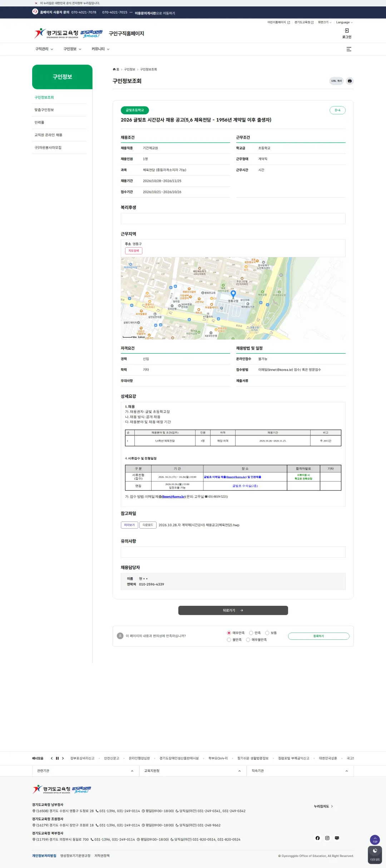Expand the 교육지원청 dropdown
This screenshot has height=868, width=386.
(193, 771)
